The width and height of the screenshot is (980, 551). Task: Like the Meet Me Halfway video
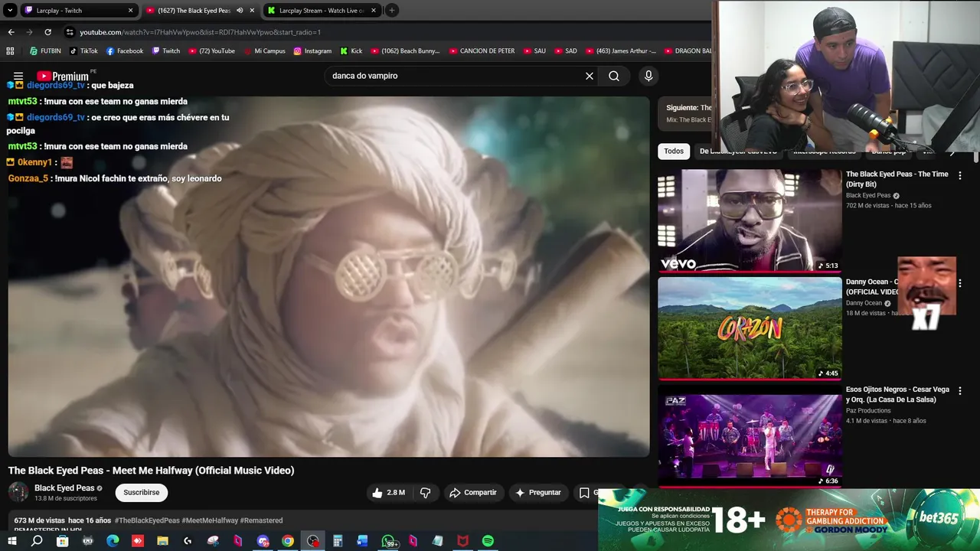[x=388, y=493]
